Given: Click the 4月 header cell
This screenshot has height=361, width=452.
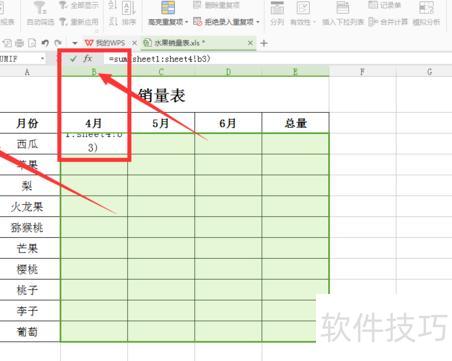Looking at the screenshot, I should coord(94,123).
